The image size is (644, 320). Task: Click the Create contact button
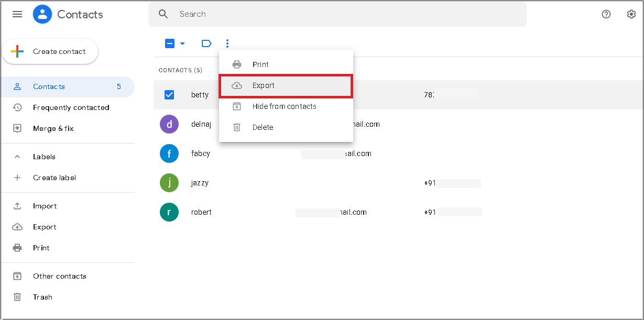(50, 51)
